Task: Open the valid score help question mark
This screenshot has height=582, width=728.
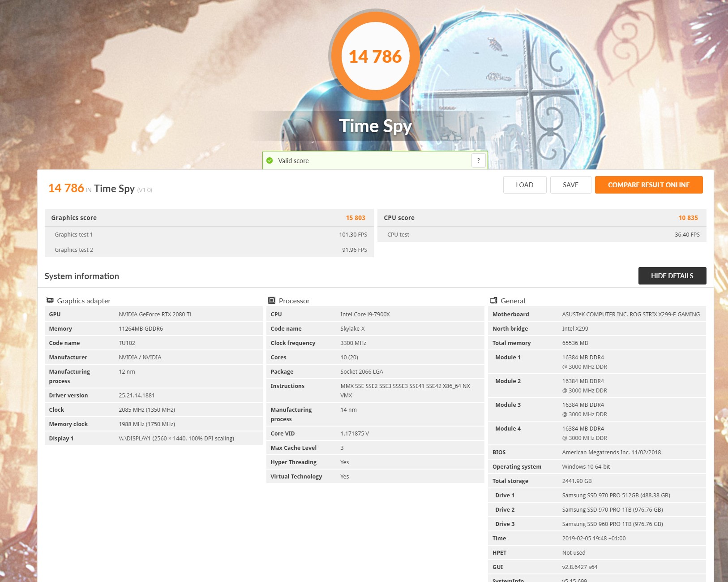Action: 479,160
